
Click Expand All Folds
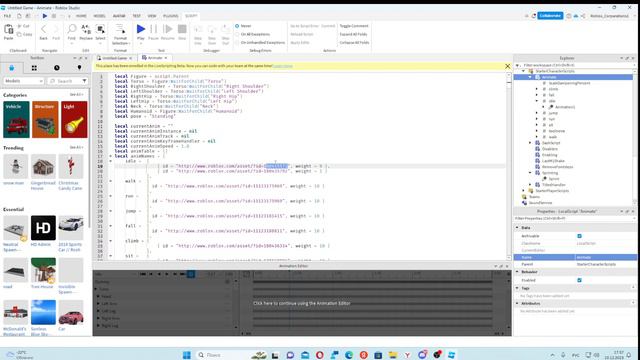(x=353, y=34)
